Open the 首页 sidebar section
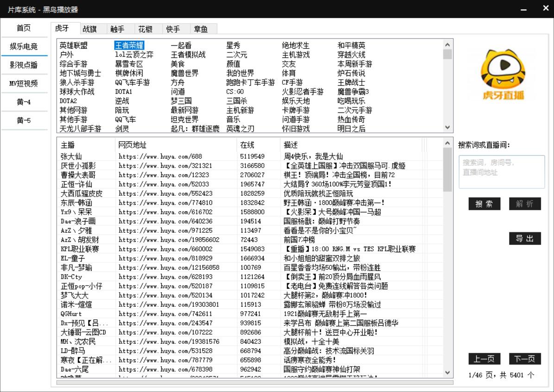Image resolution: width=554 pixels, height=392 pixels. click(x=24, y=28)
